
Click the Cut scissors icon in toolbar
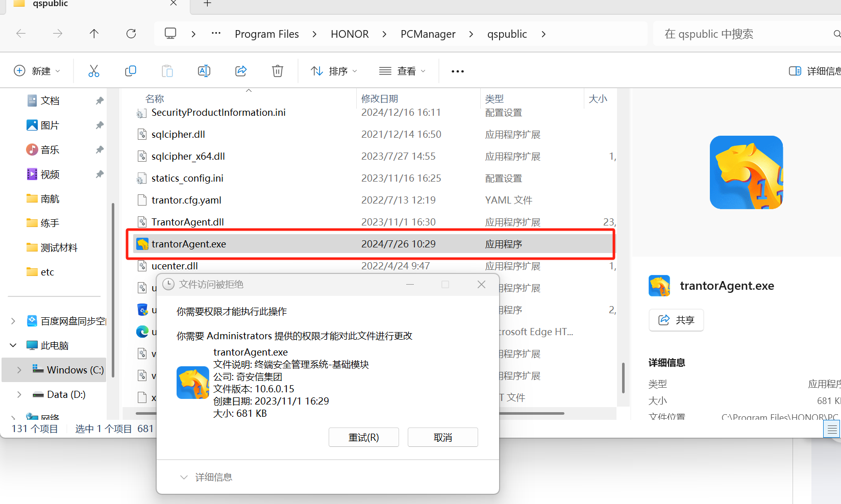[94, 71]
